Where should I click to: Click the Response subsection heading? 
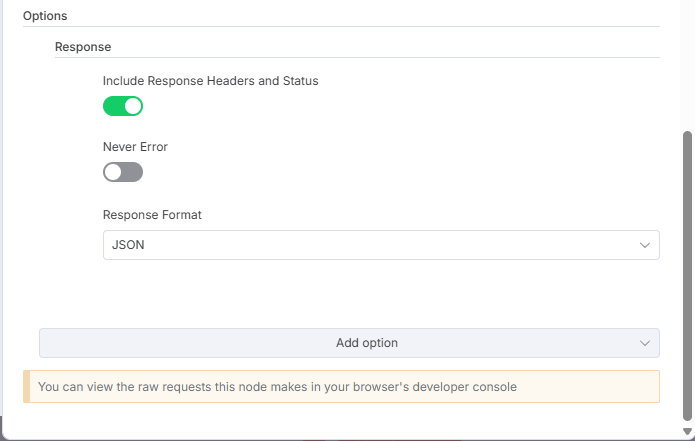point(83,47)
